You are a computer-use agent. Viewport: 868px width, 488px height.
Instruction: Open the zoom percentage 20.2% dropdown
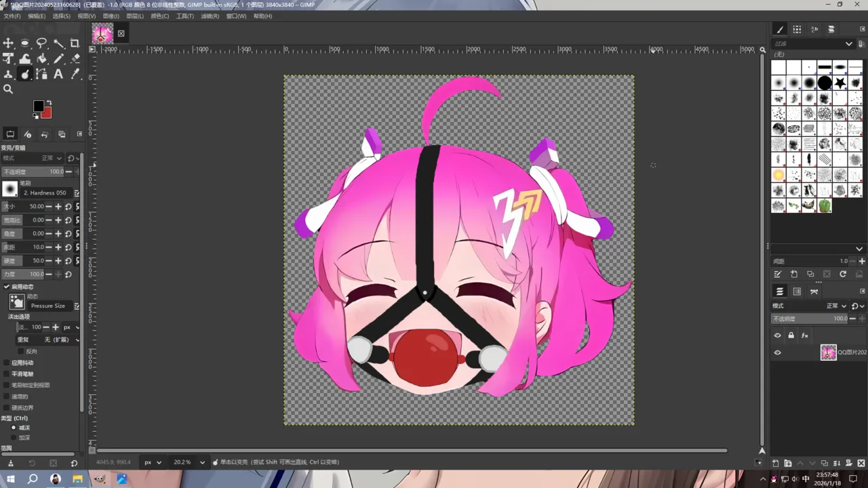[189, 462]
